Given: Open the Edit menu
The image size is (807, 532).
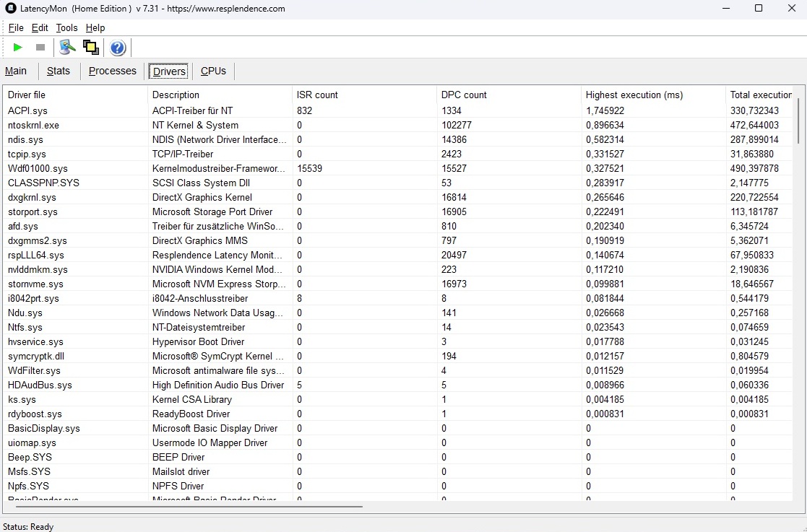Looking at the screenshot, I should (40, 28).
